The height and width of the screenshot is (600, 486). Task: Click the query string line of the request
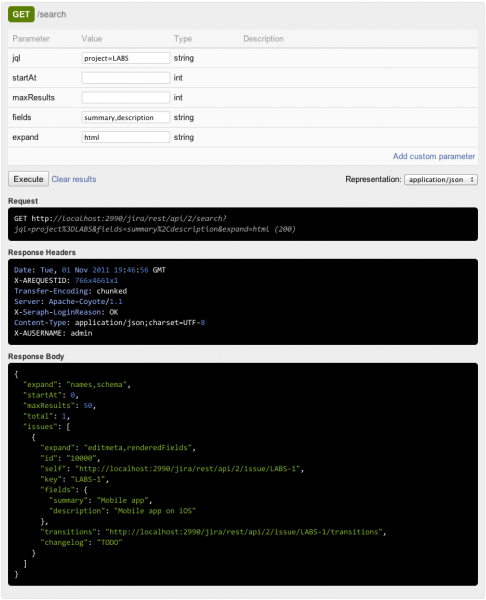[155, 229]
